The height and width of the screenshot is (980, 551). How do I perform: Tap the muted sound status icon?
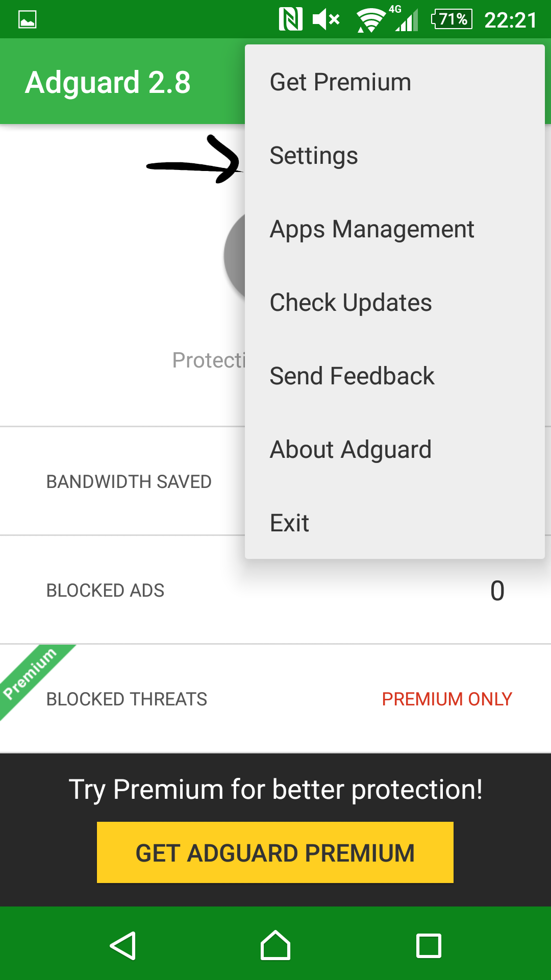[326, 20]
